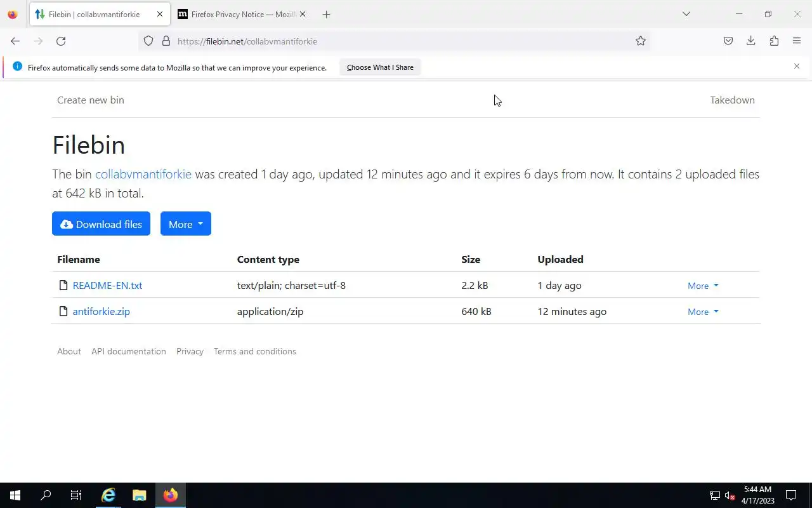Click the Filebin page heading

pos(89,145)
